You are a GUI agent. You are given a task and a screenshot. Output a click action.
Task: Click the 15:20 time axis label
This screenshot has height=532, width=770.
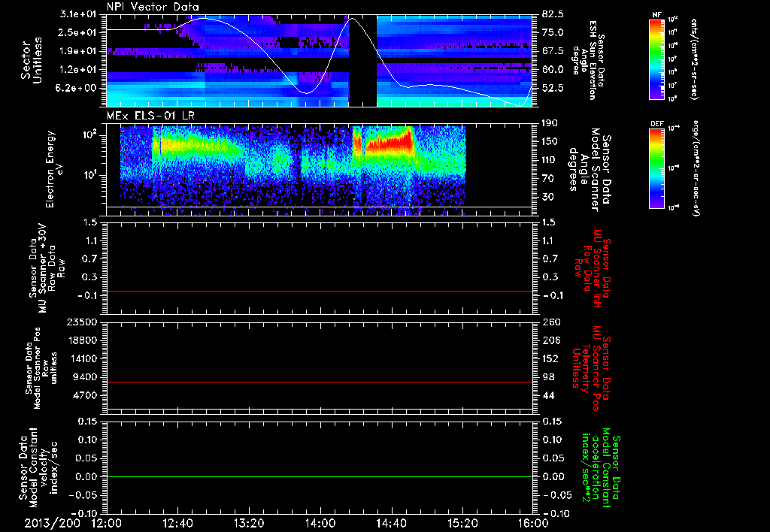coord(462,523)
